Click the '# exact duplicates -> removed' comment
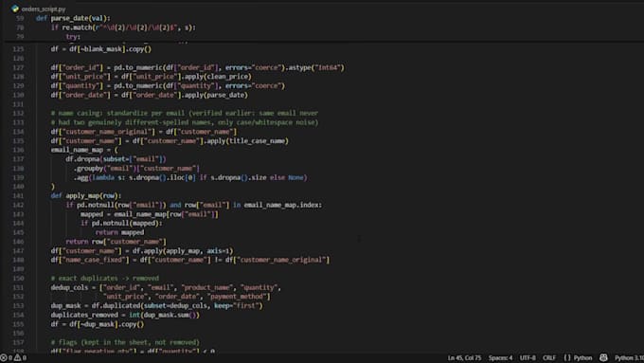This screenshot has width=644, height=363. [105, 279]
